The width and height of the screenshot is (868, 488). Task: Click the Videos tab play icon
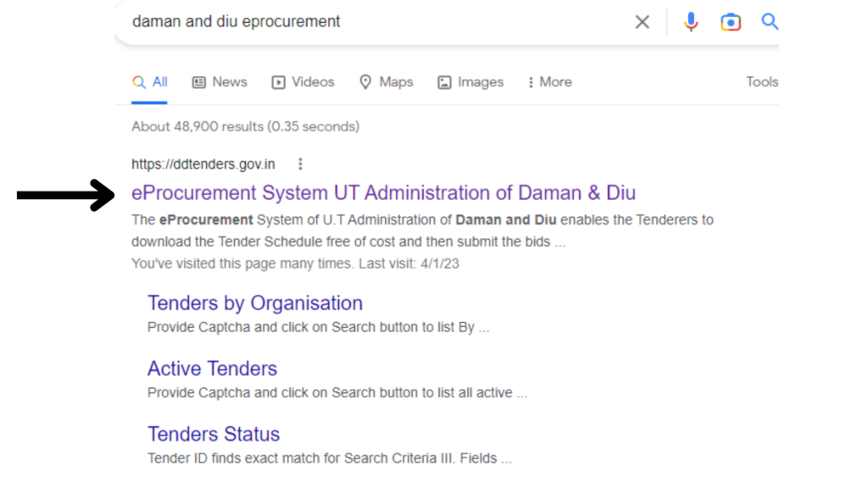tap(278, 82)
